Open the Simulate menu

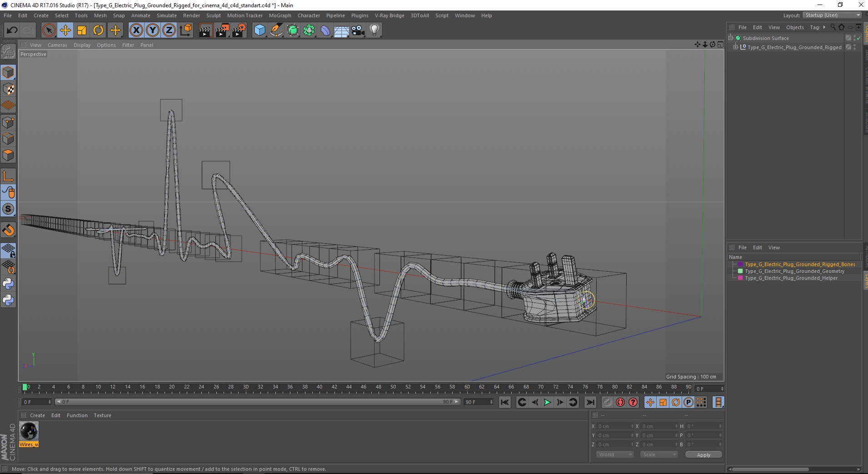pos(167,15)
